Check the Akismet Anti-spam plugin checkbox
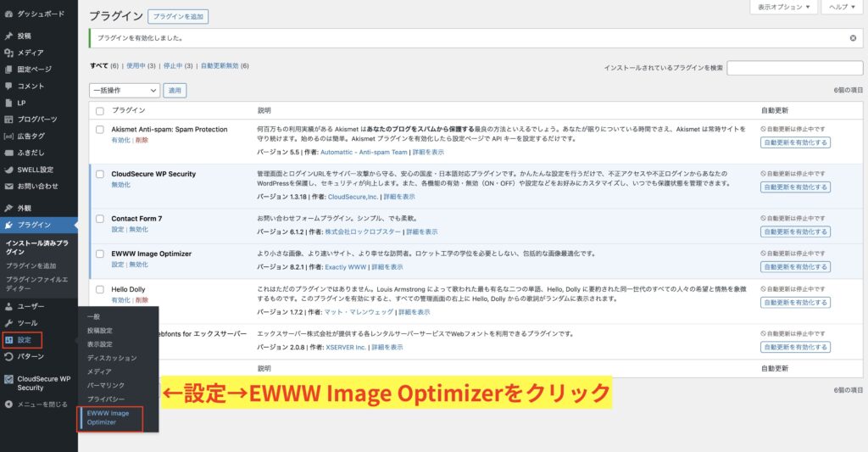This screenshot has height=452, width=868. tap(100, 130)
